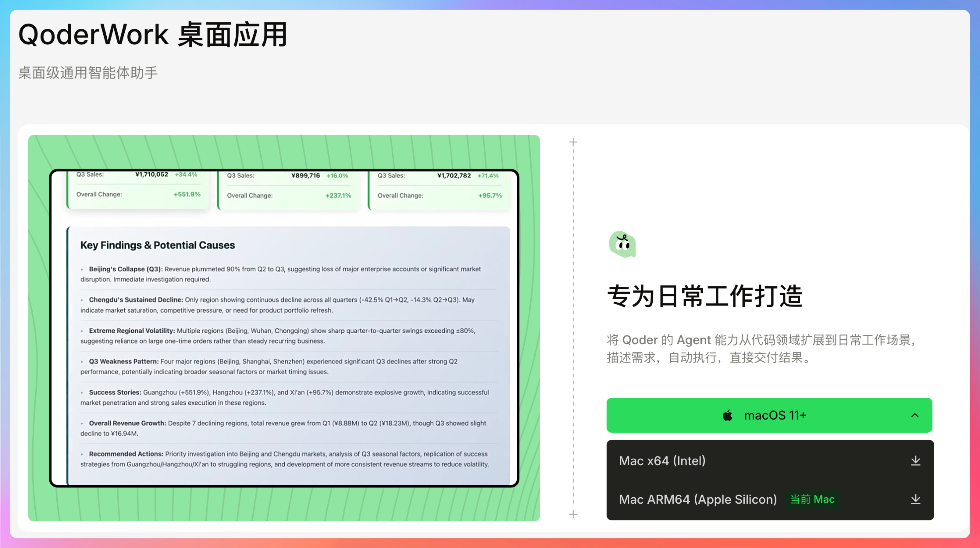Collapse the macOS 11+ dropdown chevron
Screen dimensions: 980x548
915,415
